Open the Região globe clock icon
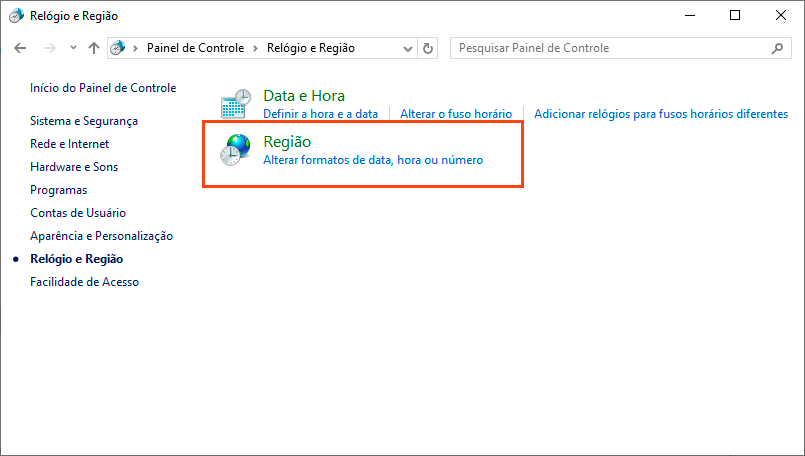The height and width of the screenshot is (456, 805). (236, 150)
